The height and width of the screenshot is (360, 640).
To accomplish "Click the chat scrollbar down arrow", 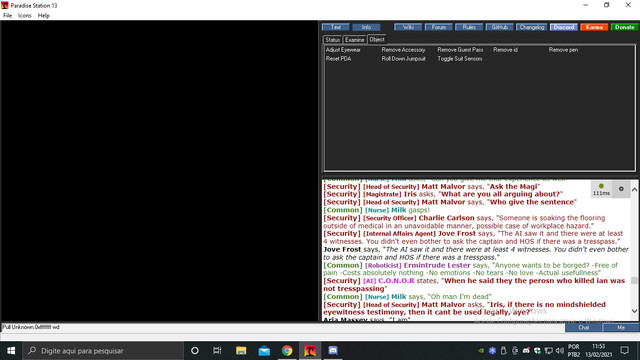I will coord(634,311).
